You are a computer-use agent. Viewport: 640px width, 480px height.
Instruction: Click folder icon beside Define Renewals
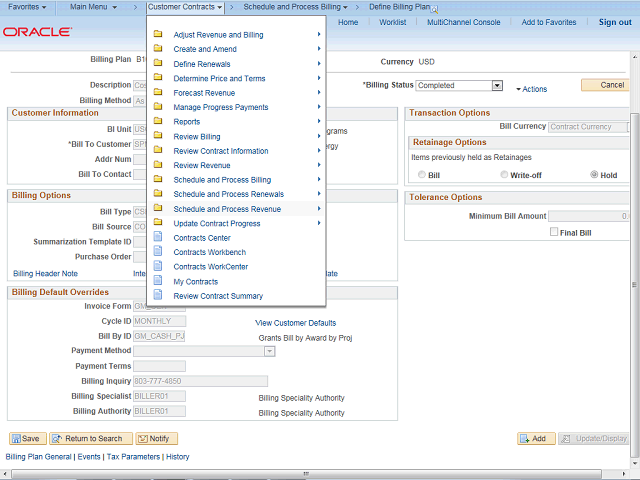pyautogui.click(x=158, y=63)
